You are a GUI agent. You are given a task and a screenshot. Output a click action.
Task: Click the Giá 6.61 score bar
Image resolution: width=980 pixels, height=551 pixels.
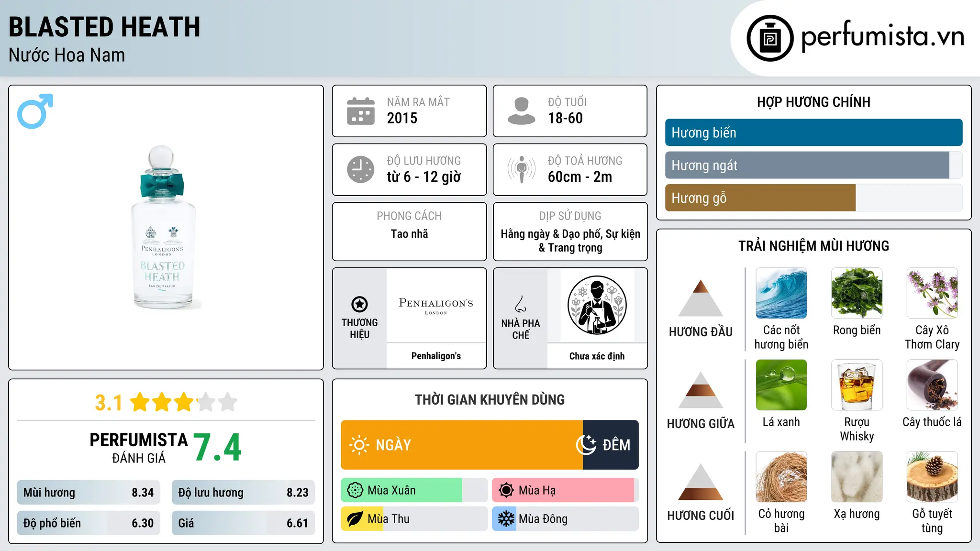coord(243,523)
